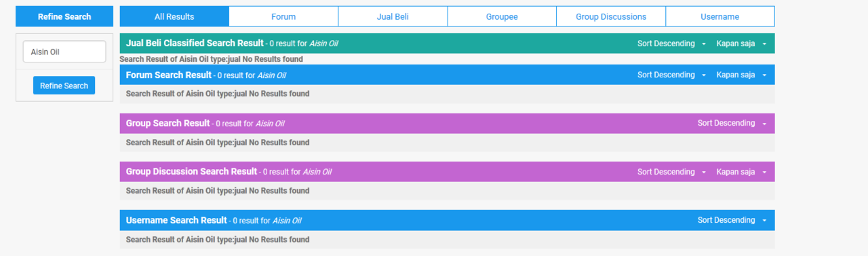Expand Sort Descending in Username Search Result
Image resolution: width=868 pixels, height=256 pixels.
732,220
